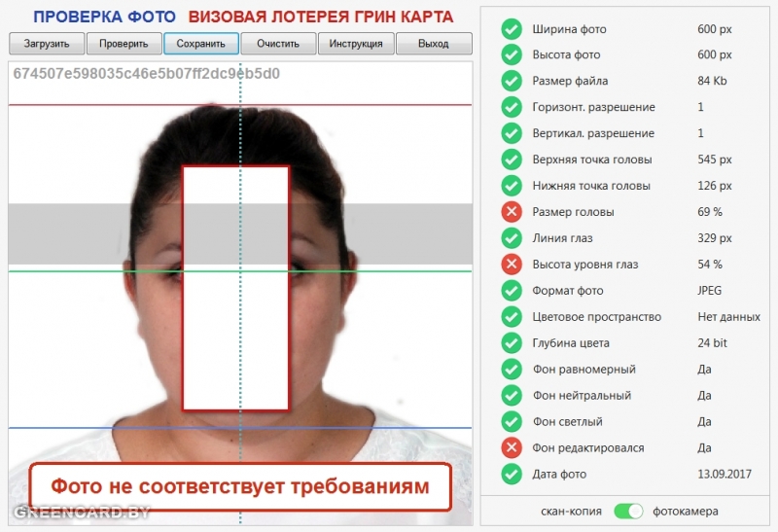Image resolution: width=778 pixels, height=532 pixels.
Task: Click green check icon beside Размер файла
Action: pos(512,81)
